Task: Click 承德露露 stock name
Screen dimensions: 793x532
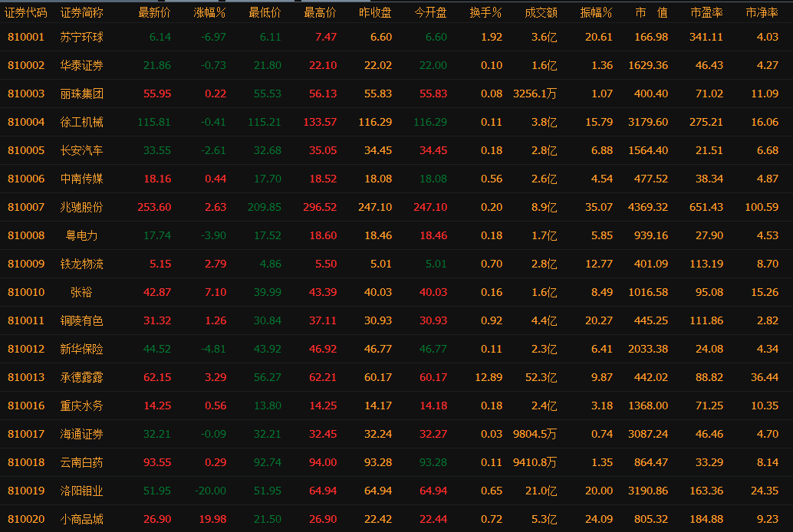Action: (81, 377)
